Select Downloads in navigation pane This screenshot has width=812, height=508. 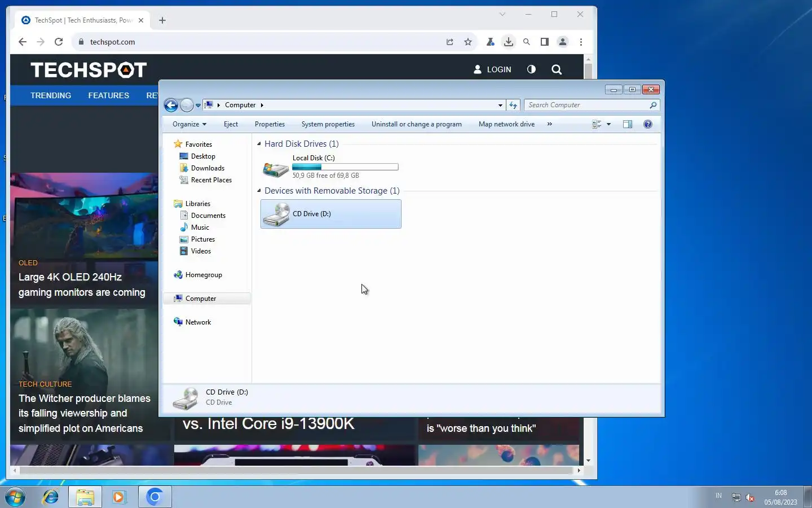coord(208,168)
